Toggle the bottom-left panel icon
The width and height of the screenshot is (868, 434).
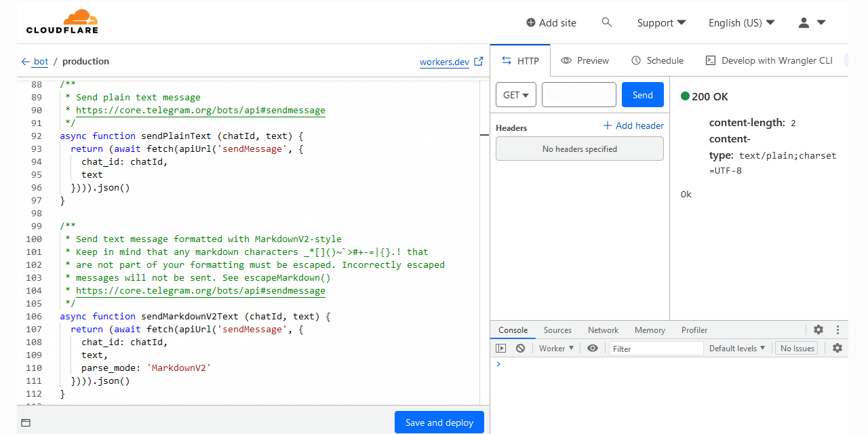coord(26,422)
